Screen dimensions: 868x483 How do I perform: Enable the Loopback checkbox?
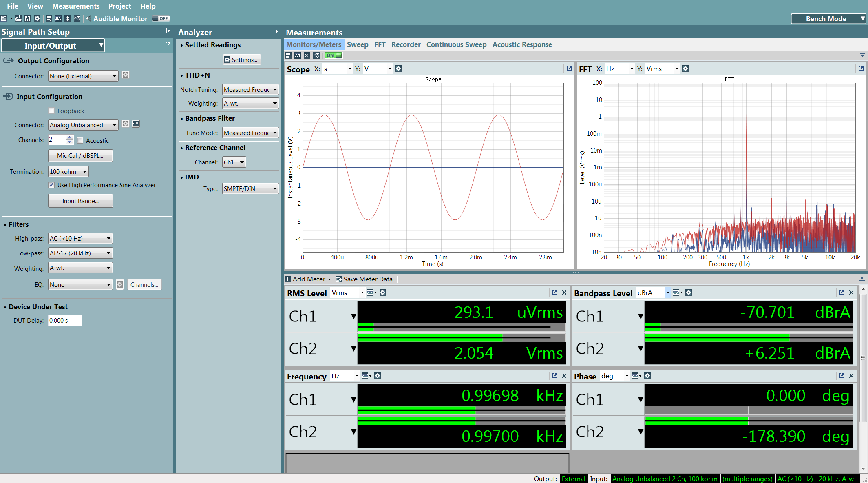point(51,111)
